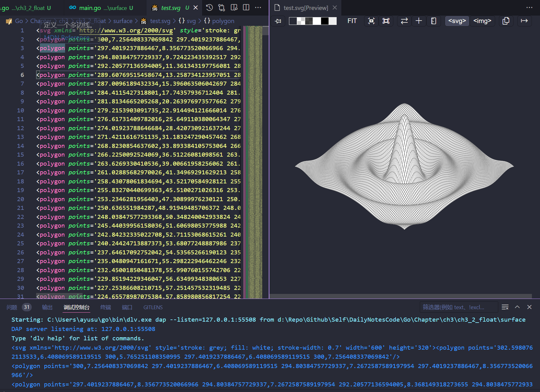Click FIT to fit the preview
Viewport: 540px width, 392px height.
pyautogui.click(x=352, y=21)
